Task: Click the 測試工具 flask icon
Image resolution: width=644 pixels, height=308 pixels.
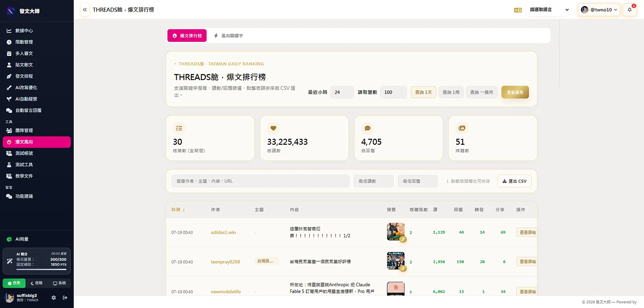Action: pos(9,165)
